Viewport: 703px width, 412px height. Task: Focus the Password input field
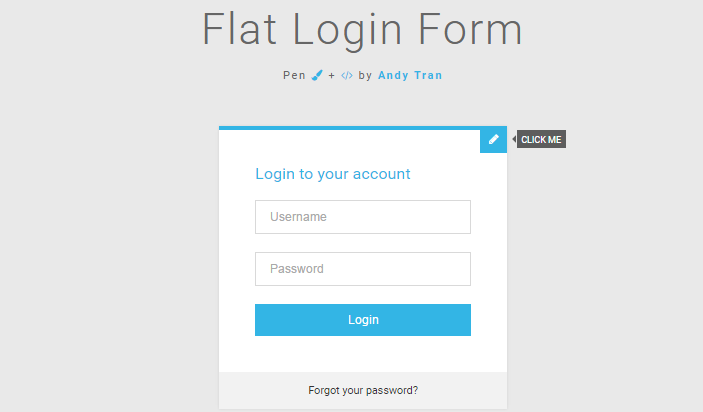click(x=363, y=269)
